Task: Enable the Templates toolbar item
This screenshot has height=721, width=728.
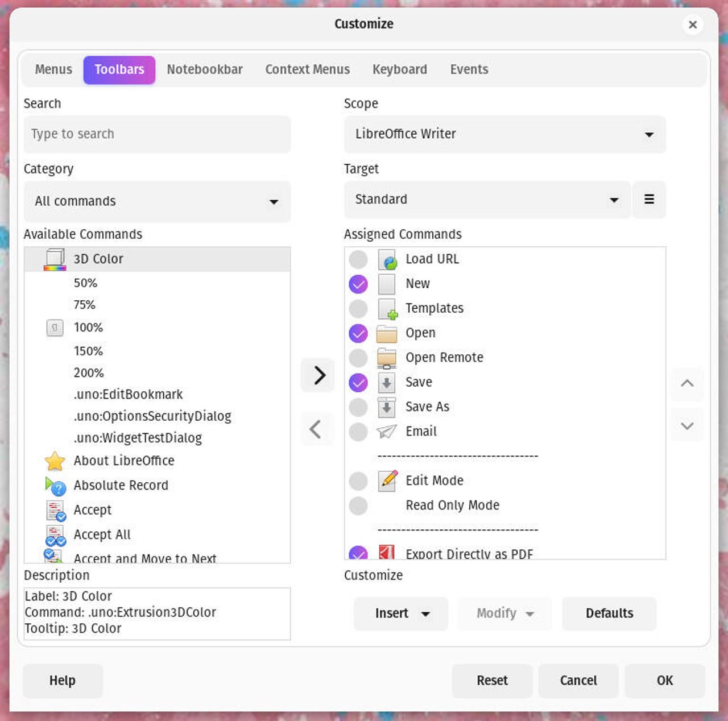Action: click(358, 309)
